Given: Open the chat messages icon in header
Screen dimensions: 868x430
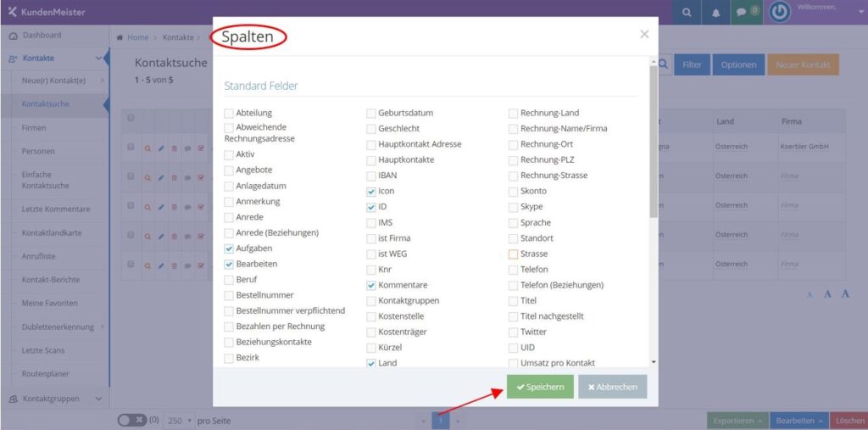Looking at the screenshot, I should pyautogui.click(x=741, y=13).
